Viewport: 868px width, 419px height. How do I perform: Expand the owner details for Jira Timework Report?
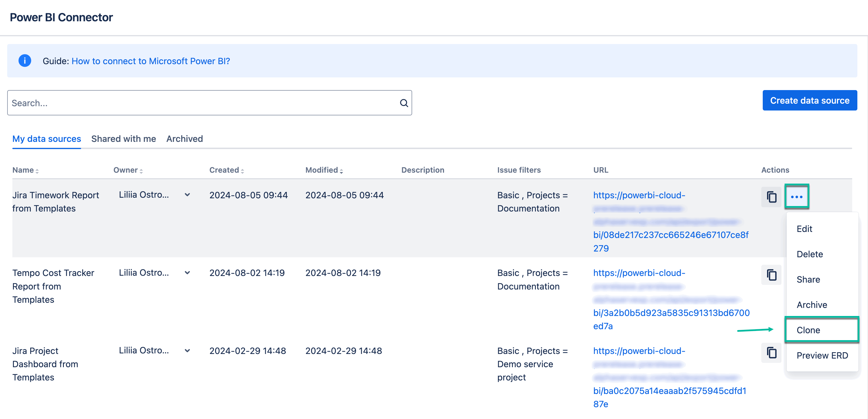187,195
